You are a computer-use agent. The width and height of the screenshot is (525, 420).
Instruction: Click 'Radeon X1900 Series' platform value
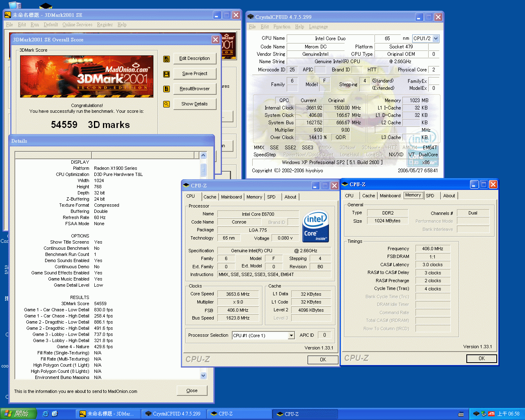[x=116, y=168]
